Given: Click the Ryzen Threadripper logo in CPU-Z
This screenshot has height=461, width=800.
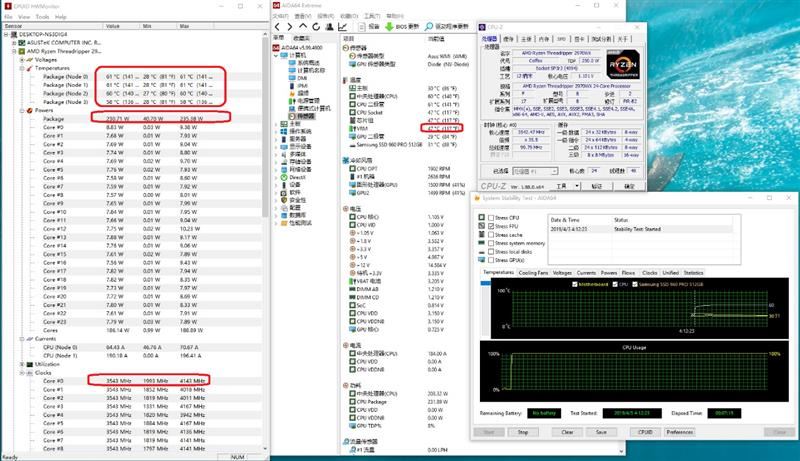Looking at the screenshot, I should pyautogui.click(x=623, y=66).
